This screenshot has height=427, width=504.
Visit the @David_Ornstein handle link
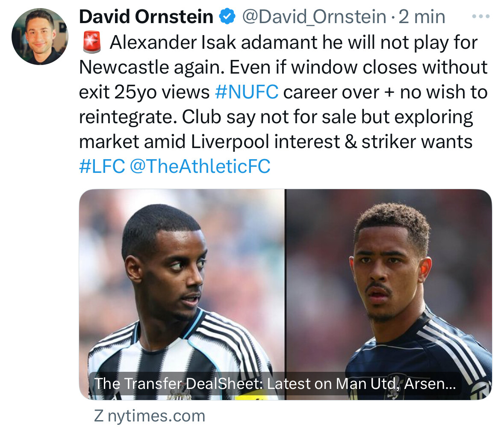314,17
